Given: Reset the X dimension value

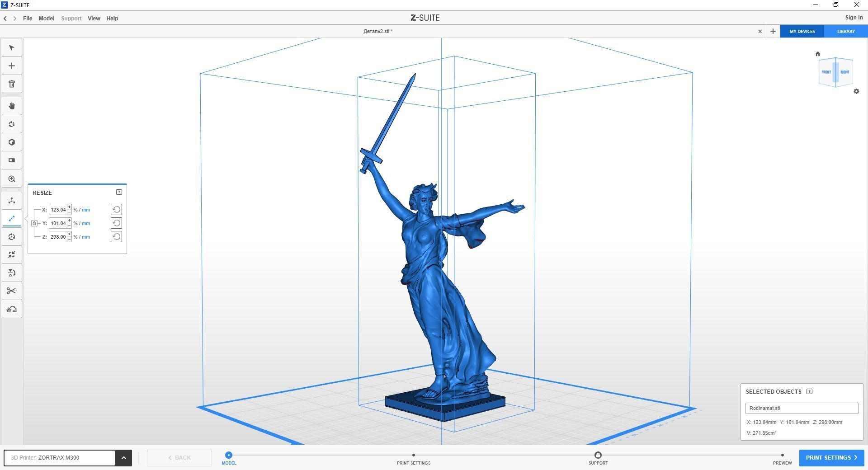Looking at the screenshot, I should 116,210.
